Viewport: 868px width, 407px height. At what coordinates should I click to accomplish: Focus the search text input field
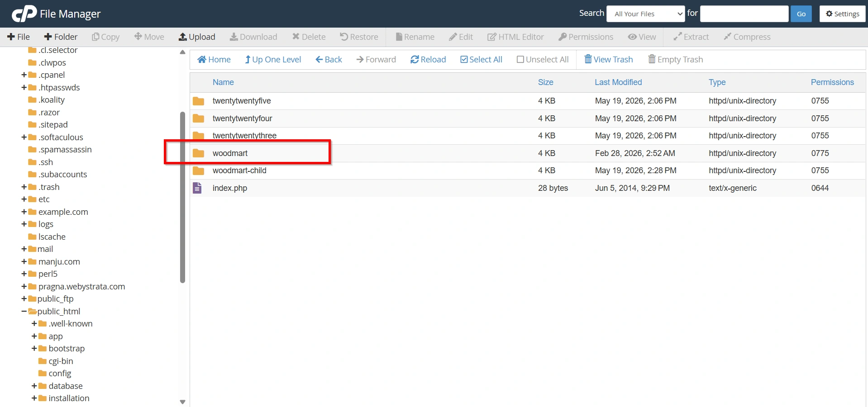pyautogui.click(x=744, y=14)
